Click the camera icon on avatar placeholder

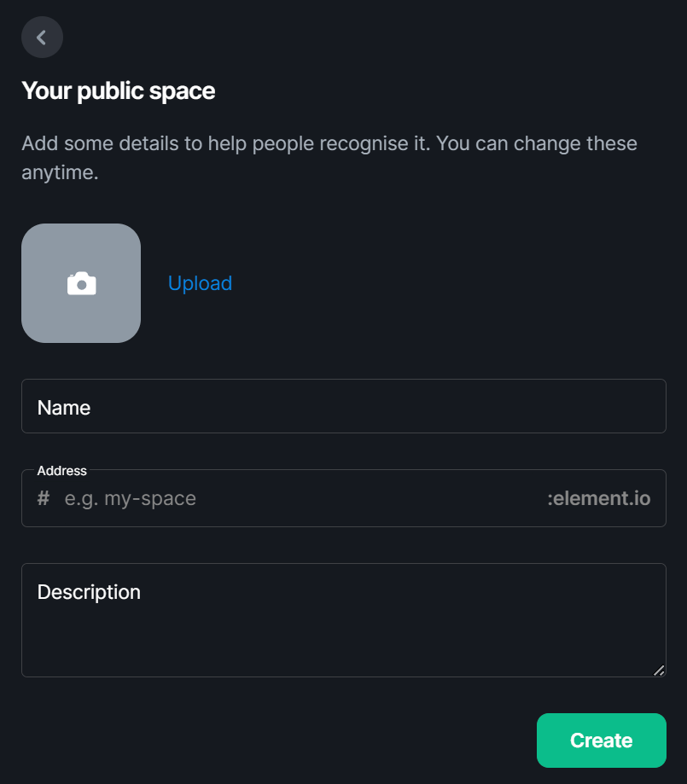82,283
